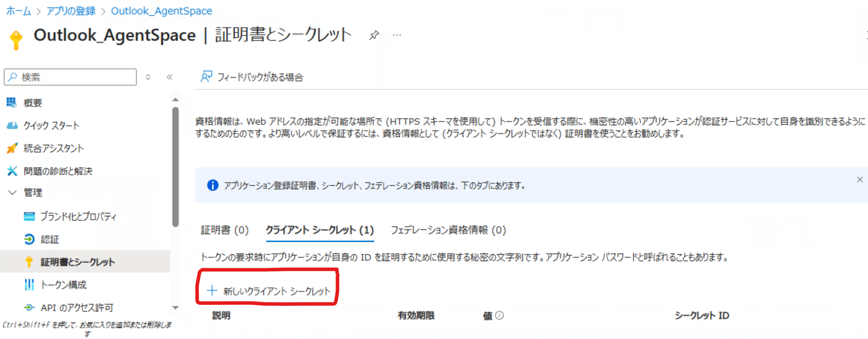Image resolution: width=868 pixels, height=339 pixels.
Task: Click the フィードバックがある場合 button
Action: [x=252, y=77]
